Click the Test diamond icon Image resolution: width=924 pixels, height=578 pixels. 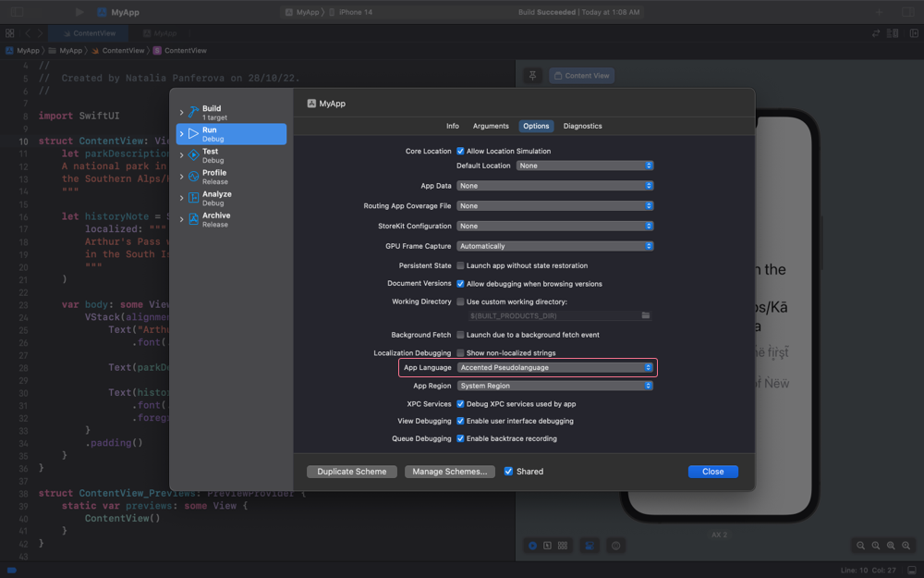point(193,155)
